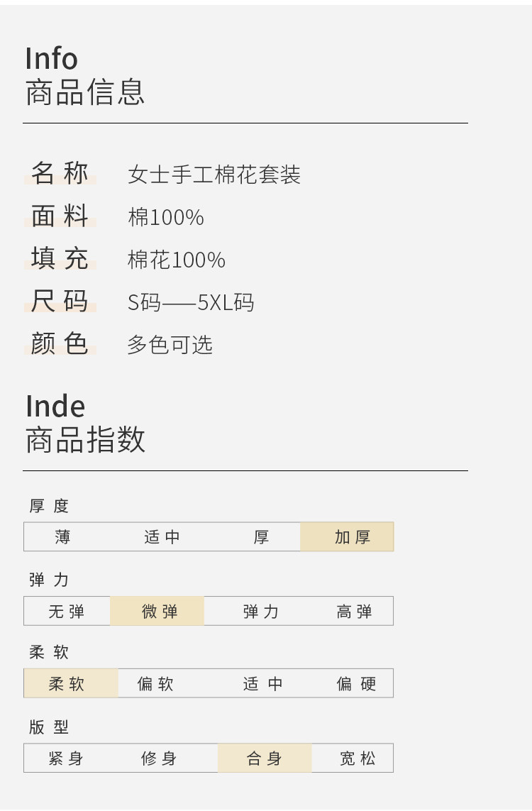Select the 高弹 elasticity option
The width and height of the screenshot is (532, 811).
354,612
